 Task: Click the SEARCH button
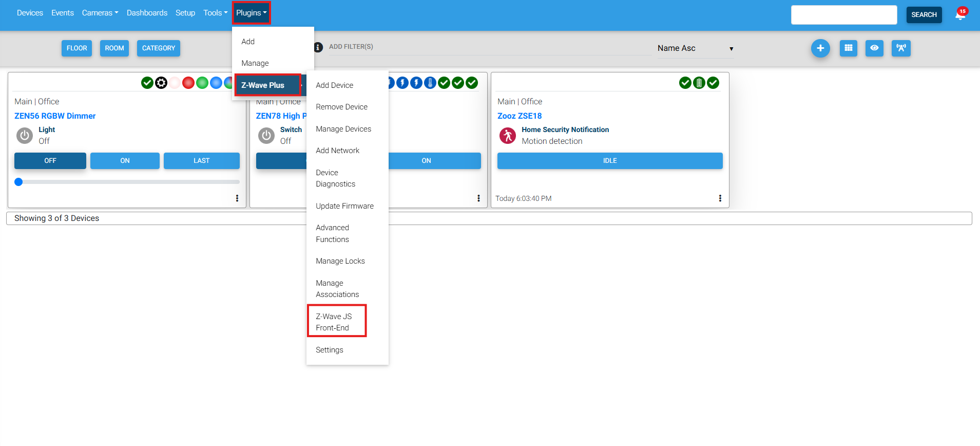pyautogui.click(x=924, y=15)
